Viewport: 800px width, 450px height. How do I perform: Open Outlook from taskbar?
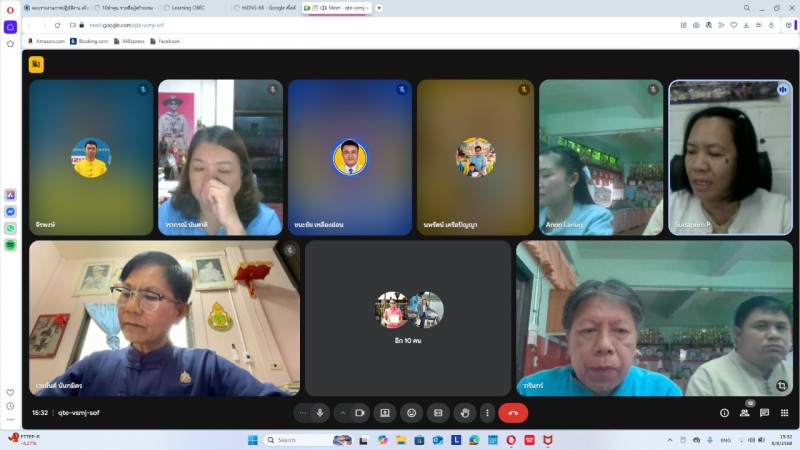438,440
